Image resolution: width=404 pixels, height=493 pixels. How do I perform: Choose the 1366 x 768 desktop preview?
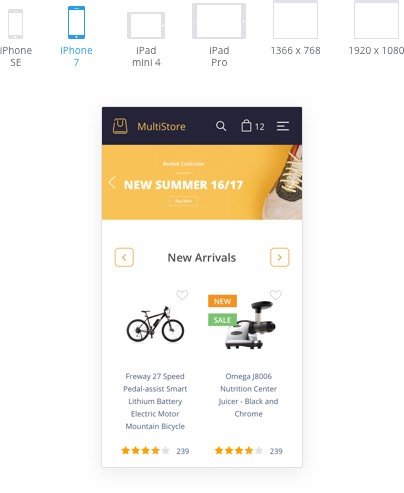pos(295,19)
